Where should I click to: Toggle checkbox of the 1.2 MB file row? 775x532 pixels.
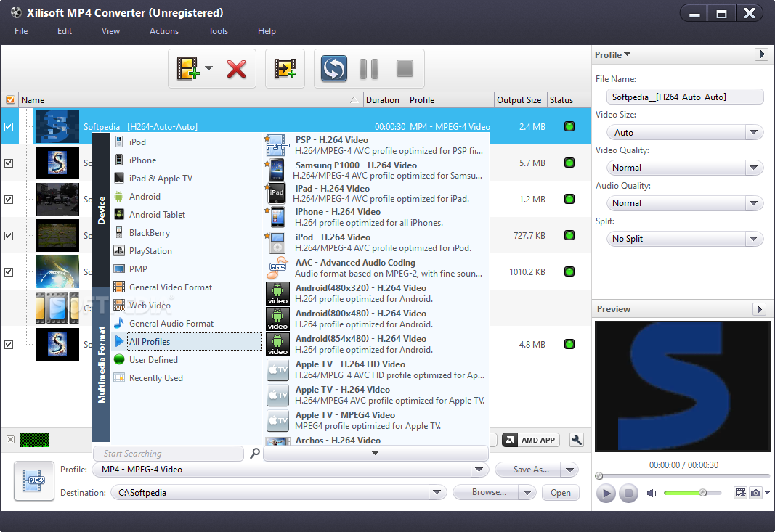9,200
